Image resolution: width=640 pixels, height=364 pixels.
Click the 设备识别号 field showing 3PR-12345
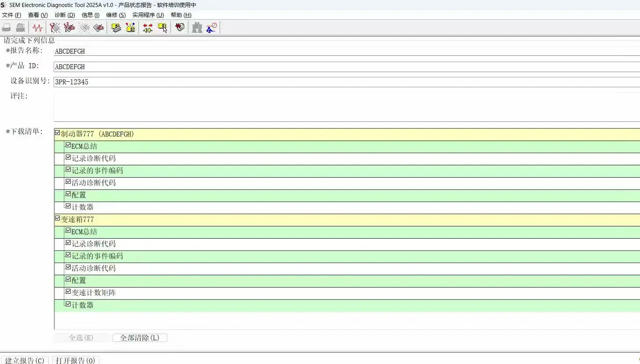point(347,82)
